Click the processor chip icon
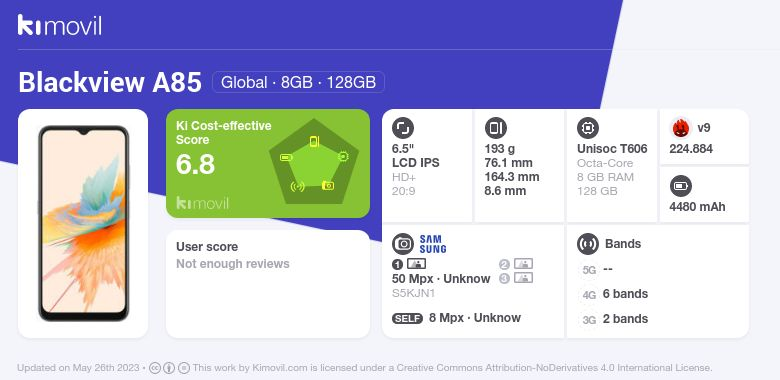This screenshot has width=780, height=380. click(x=588, y=128)
